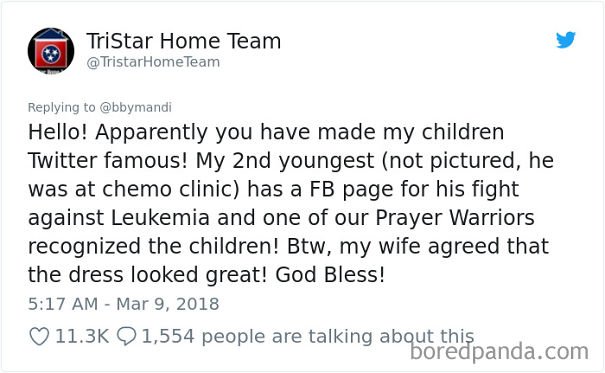This screenshot has width=605, height=373.
Task: Like the tweet with the heart icon
Action: 39,336
